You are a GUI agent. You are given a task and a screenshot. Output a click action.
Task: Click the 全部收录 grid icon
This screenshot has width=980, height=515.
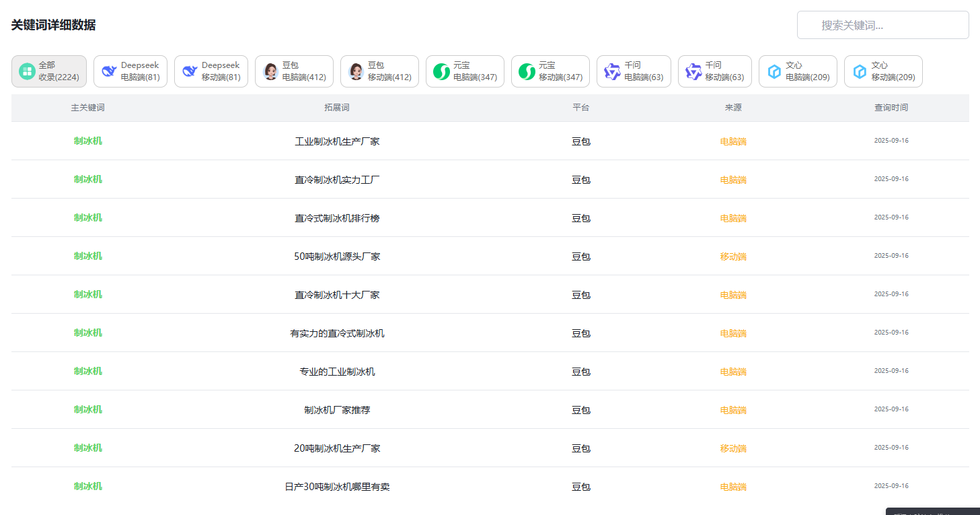[x=26, y=71]
